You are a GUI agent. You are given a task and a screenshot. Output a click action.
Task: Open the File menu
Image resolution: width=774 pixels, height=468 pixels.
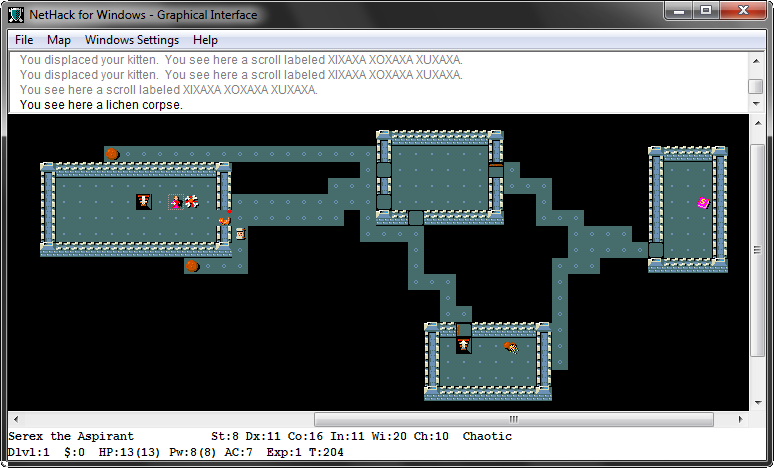click(x=24, y=40)
